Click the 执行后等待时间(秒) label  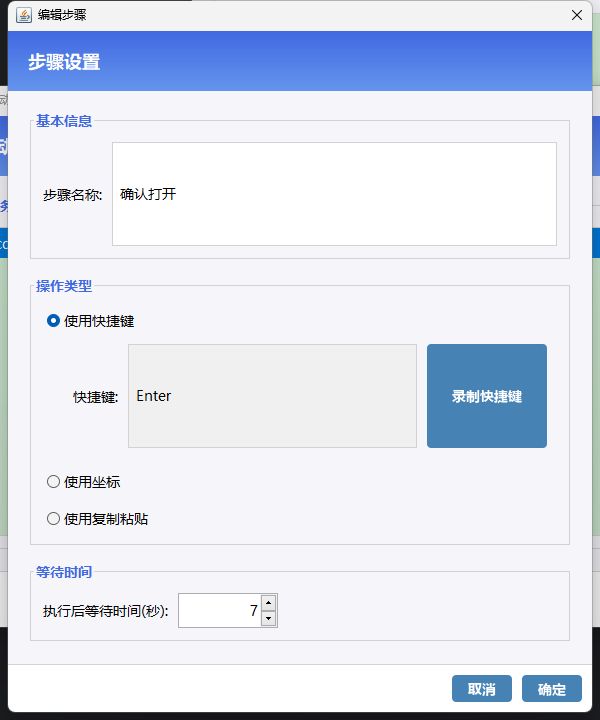tap(106, 611)
